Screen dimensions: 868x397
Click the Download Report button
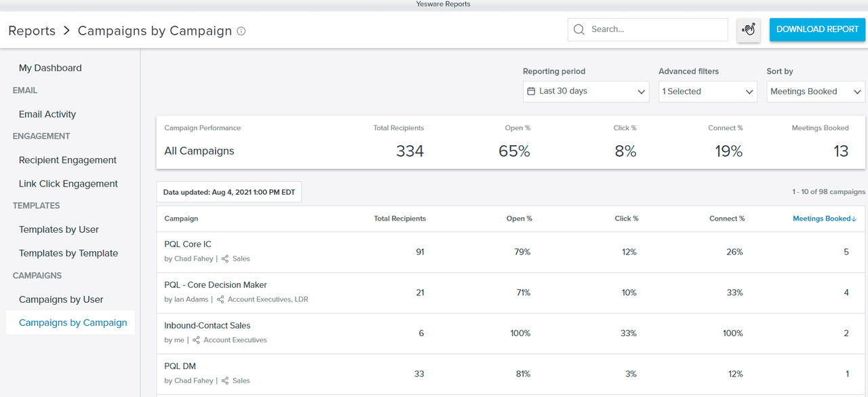(x=817, y=29)
